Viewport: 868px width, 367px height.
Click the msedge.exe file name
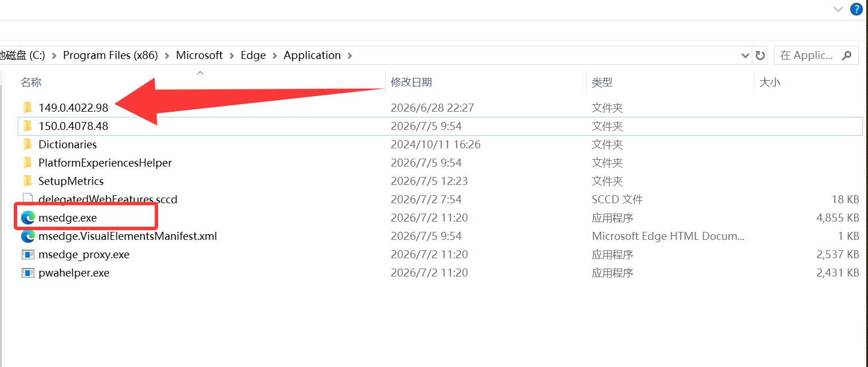point(68,218)
